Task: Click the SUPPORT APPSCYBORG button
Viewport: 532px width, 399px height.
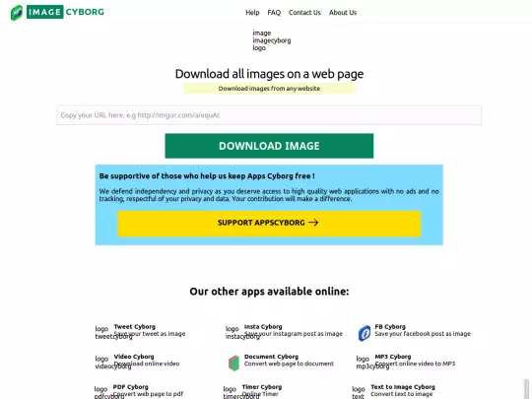Action: [x=269, y=223]
